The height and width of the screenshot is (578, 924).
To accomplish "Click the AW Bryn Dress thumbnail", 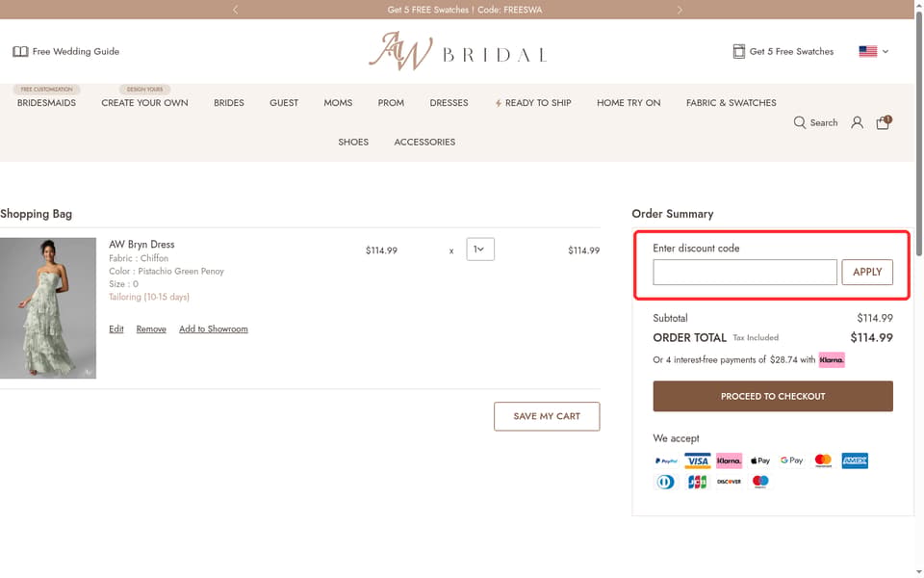I will 48,308.
